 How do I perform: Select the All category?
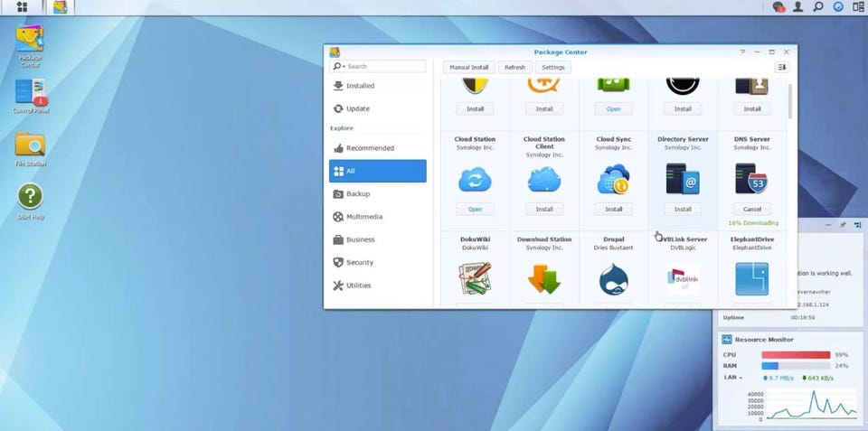click(x=378, y=171)
